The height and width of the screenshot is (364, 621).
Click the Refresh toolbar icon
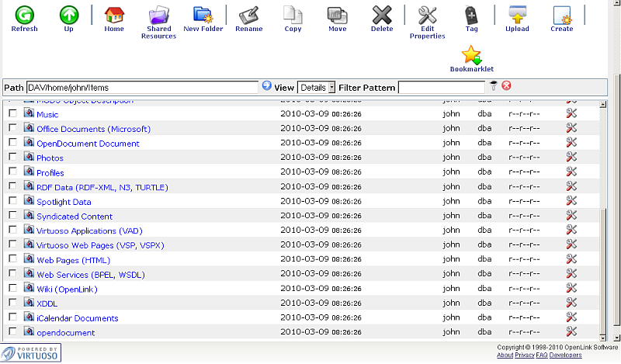[x=24, y=15]
